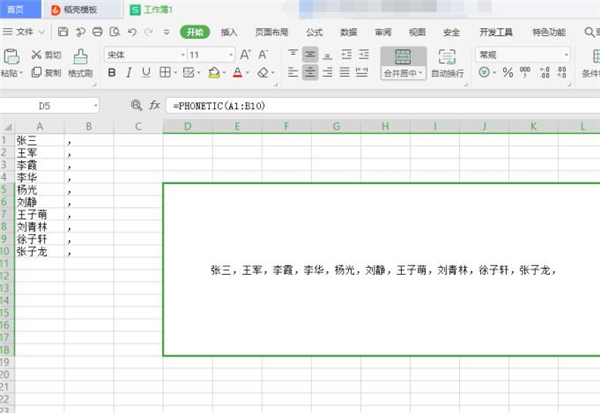The height and width of the screenshot is (413, 600).
Task: Click the Cut (剪切) scissors icon
Action: [37, 54]
